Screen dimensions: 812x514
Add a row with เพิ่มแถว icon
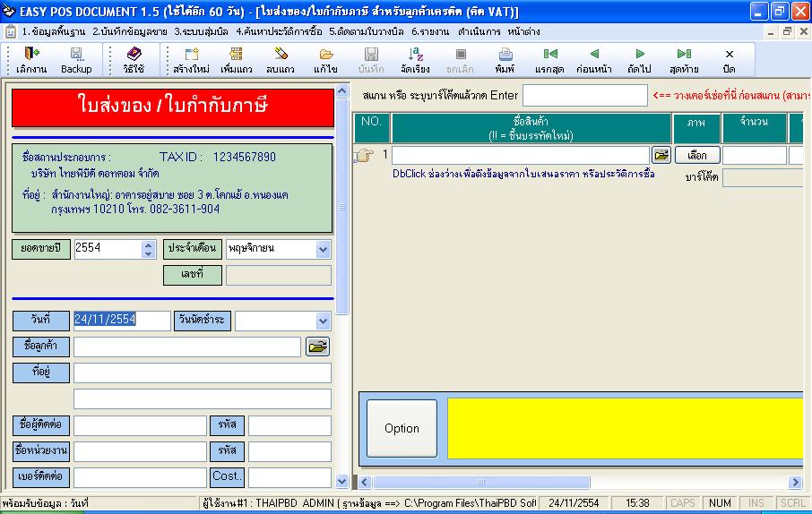(x=236, y=60)
